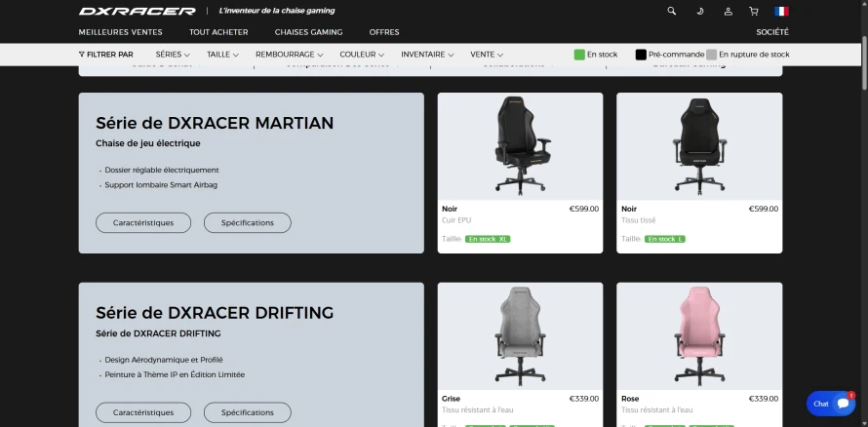
Task: Expand the Rembourrage filter dropdown
Action: pos(291,55)
